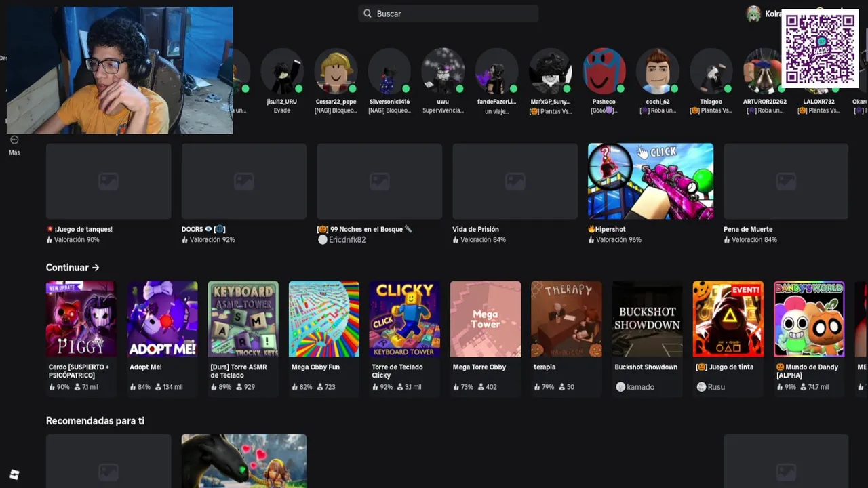
Task: Click the Buckshot Showdown title text
Action: [x=646, y=367]
